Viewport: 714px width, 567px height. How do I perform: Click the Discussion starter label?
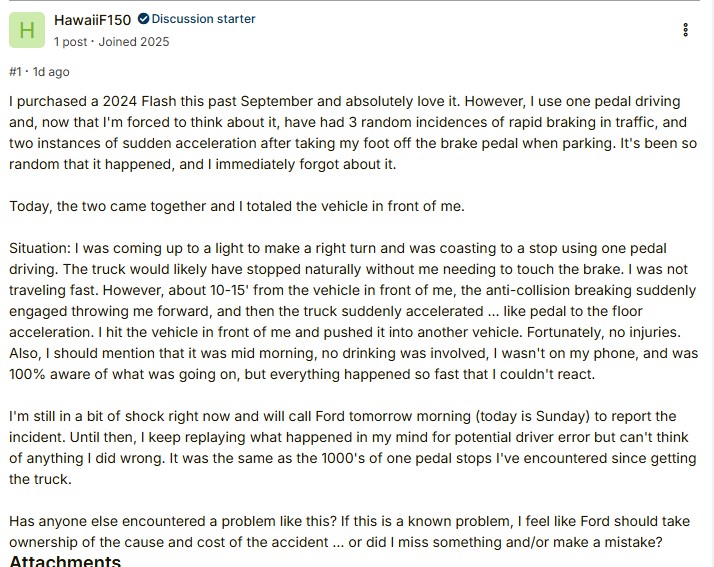tap(203, 19)
